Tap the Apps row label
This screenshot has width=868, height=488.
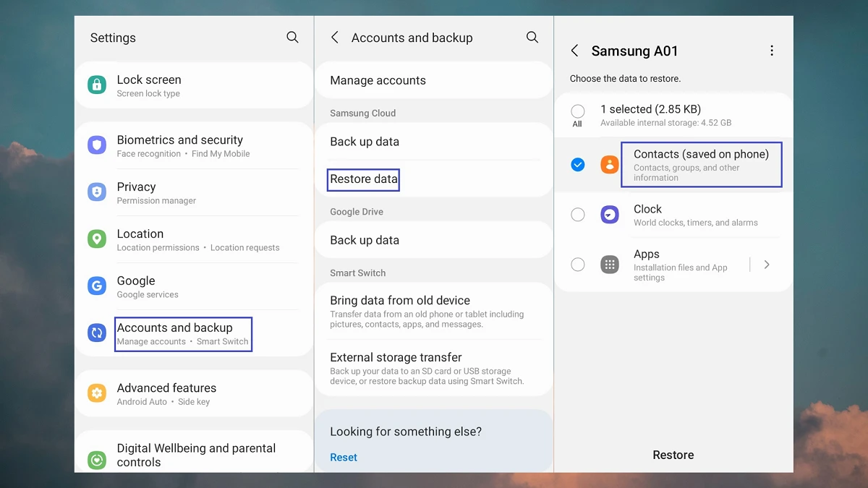pos(647,254)
